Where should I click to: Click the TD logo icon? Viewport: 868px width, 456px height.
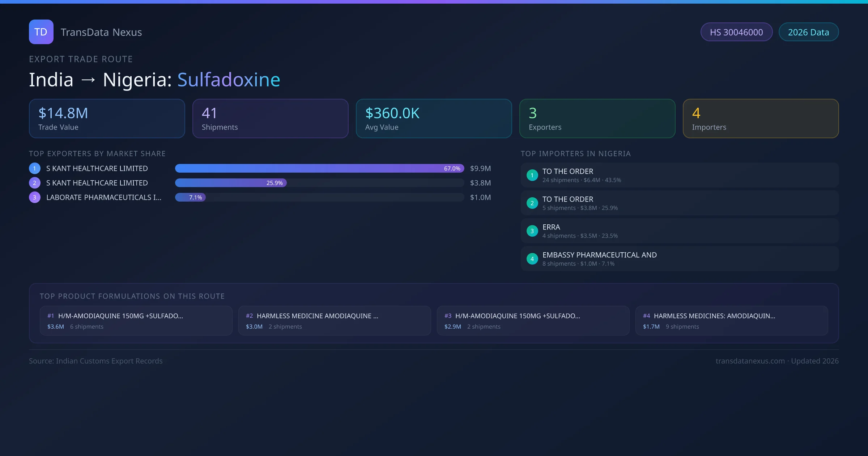pos(41,32)
